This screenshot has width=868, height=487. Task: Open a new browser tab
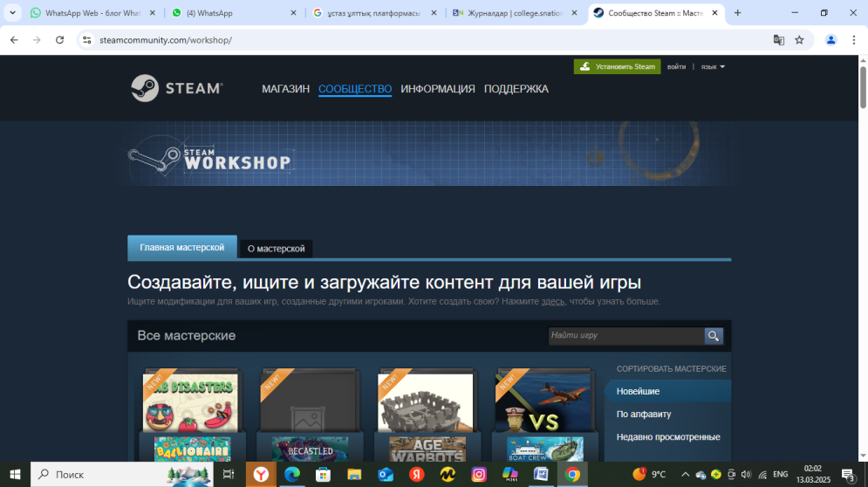737,13
